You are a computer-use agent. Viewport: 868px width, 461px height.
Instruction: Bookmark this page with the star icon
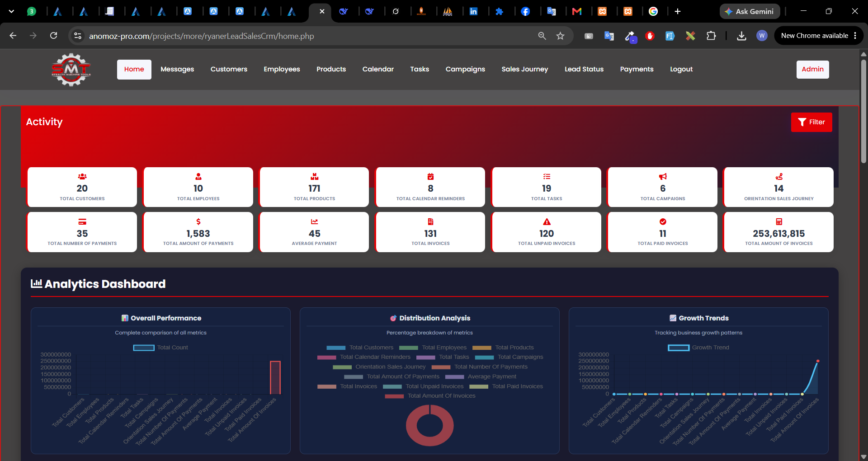pyautogui.click(x=560, y=36)
